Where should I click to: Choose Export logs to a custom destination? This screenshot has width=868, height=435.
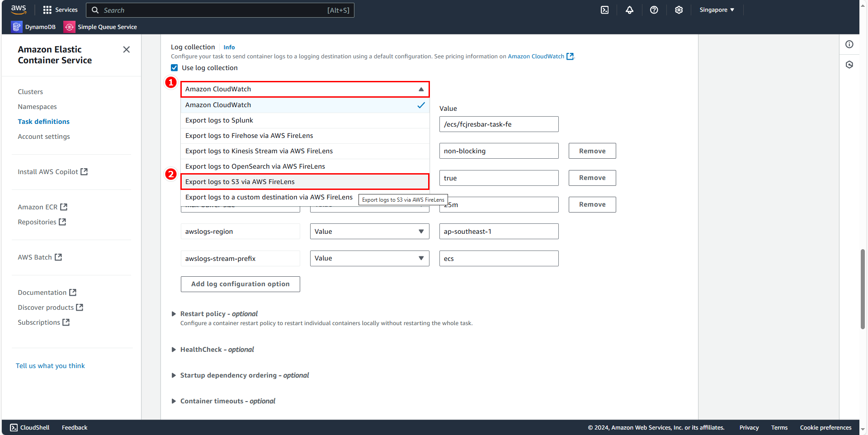(x=269, y=197)
